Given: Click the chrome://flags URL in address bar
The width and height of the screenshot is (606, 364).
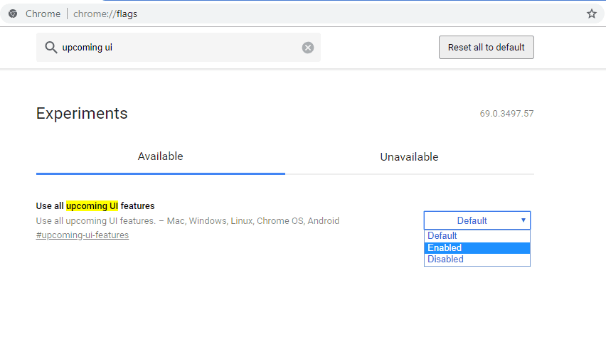Looking at the screenshot, I should 105,14.
